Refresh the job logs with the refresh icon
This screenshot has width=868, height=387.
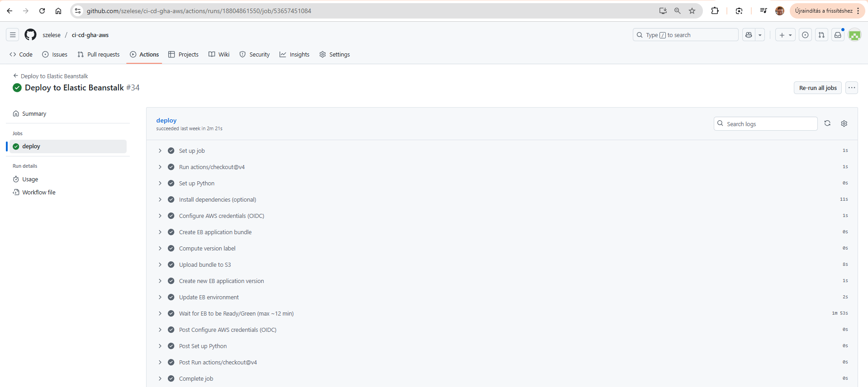pos(827,123)
